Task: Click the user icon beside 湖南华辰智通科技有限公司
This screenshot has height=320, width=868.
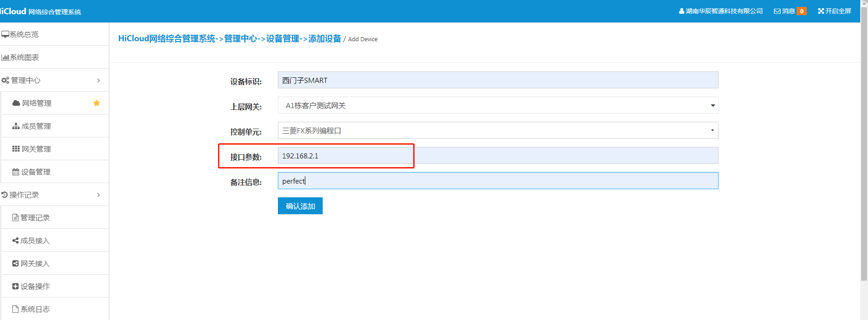Action: (682, 11)
